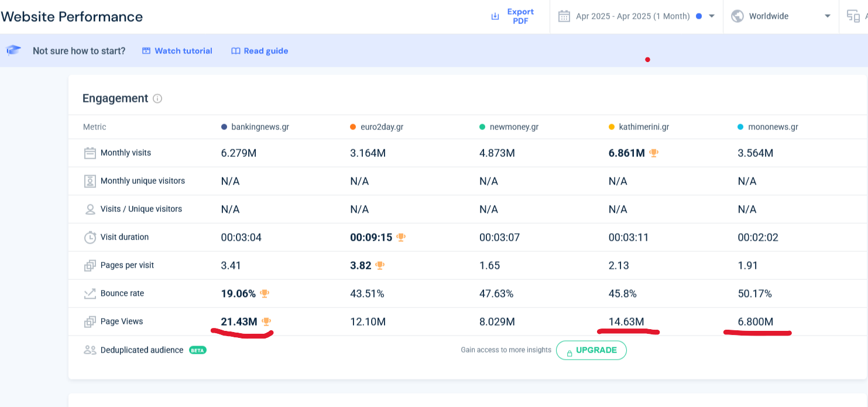Click the Engagement info icon
868x407 pixels.
(157, 99)
